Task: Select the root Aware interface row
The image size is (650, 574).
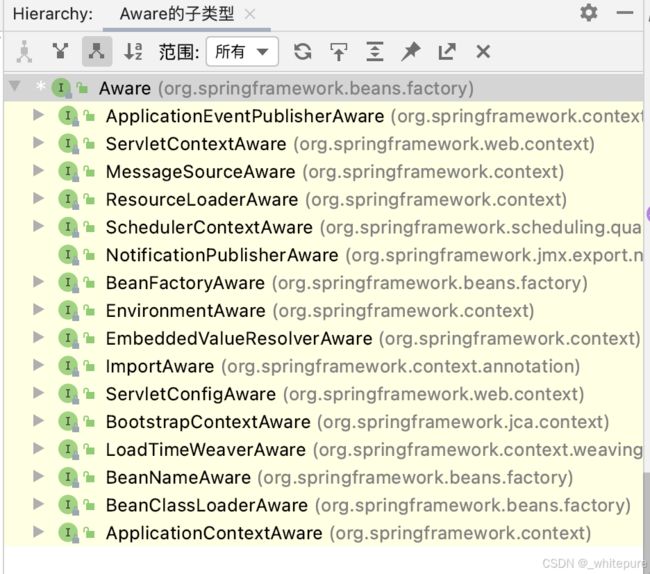Action: tap(323, 88)
